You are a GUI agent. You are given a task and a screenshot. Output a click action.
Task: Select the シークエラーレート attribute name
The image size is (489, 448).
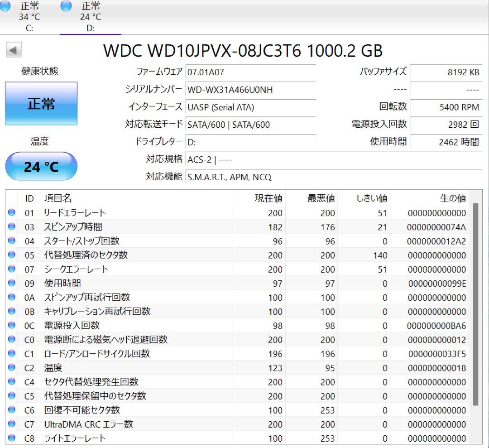coord(76,269)
